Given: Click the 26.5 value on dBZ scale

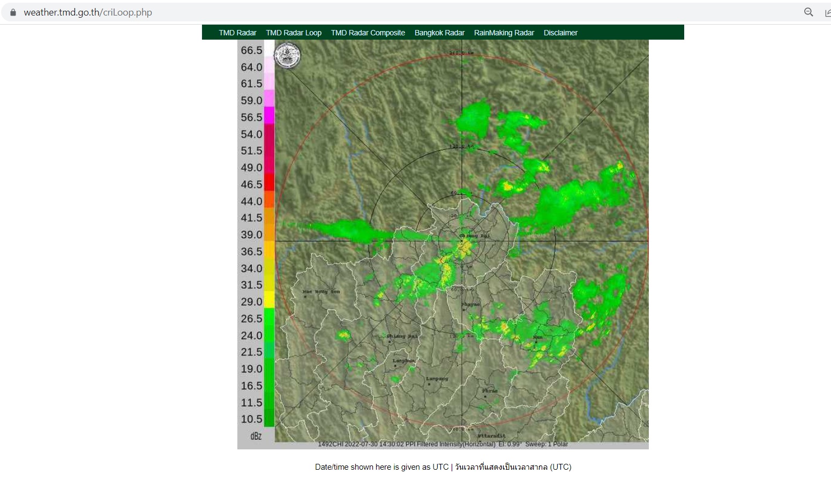Looking at the screenshot, I should tap(251, 319).
